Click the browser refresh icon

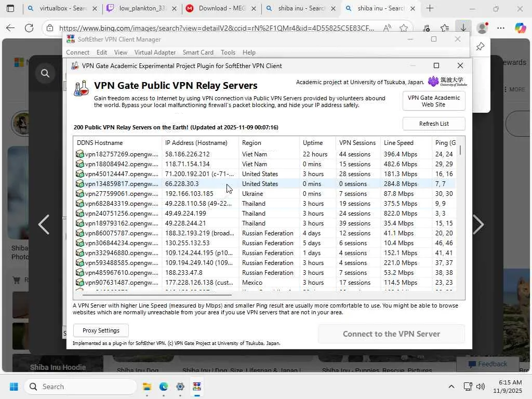point(29,28)
